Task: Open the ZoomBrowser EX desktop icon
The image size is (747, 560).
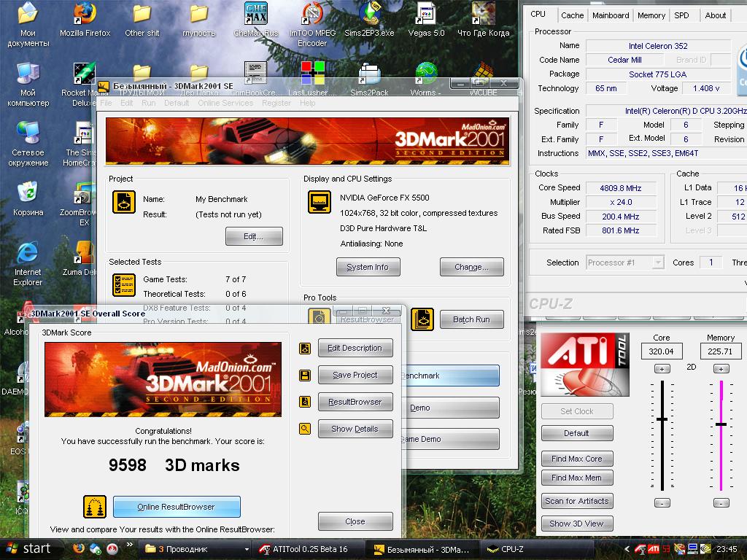Action: (x=85, y=205)
